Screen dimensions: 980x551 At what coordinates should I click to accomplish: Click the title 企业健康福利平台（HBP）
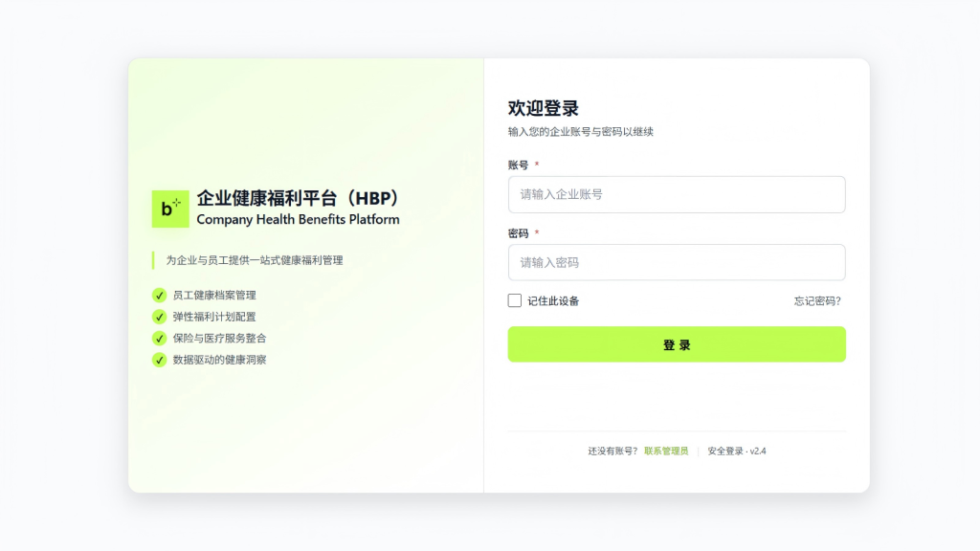(x=299, y=198)
